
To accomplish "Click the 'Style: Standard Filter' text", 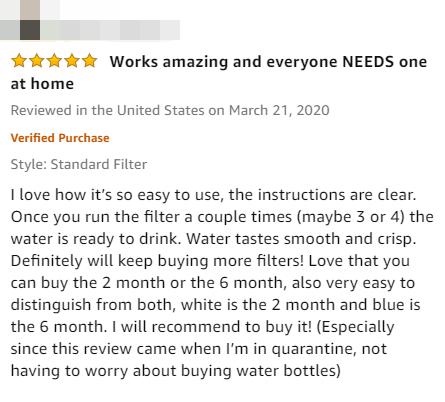I will (79, 164).
